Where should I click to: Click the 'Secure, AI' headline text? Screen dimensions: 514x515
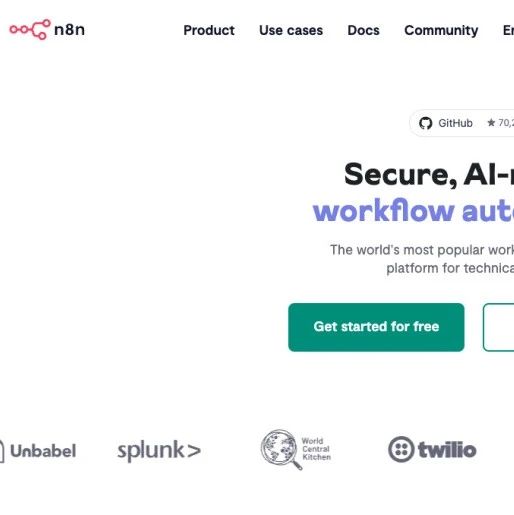coord(428,174)
